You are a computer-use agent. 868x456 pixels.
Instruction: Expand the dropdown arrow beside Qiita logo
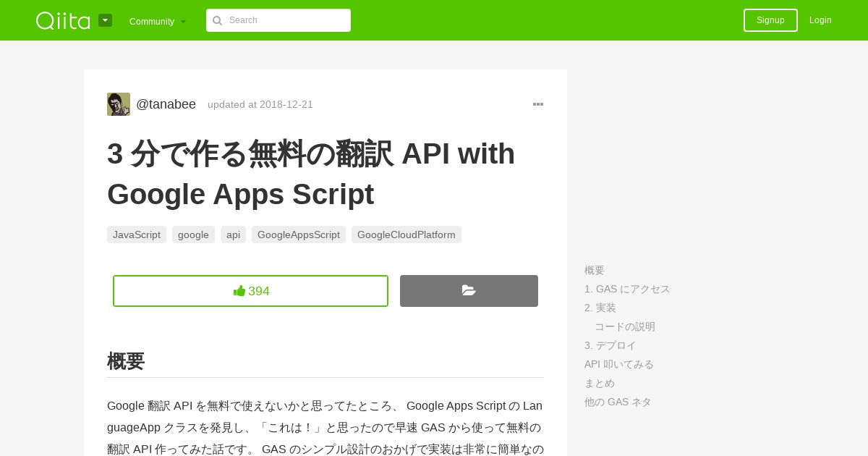point(105,20)
